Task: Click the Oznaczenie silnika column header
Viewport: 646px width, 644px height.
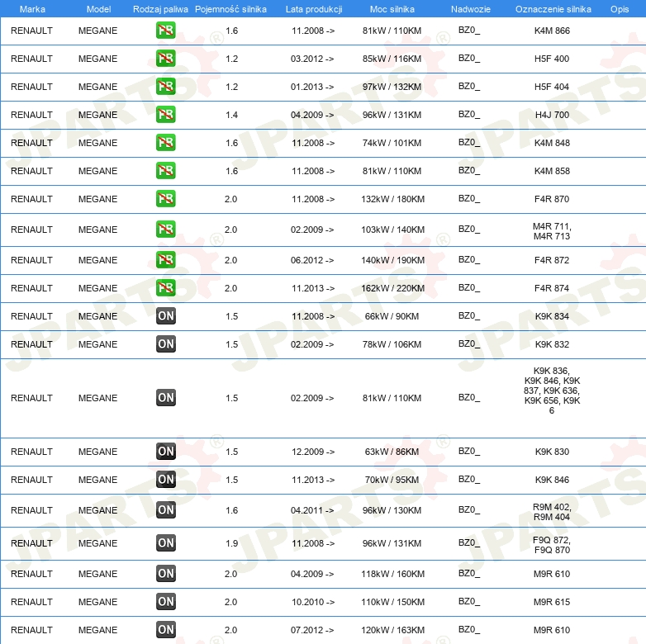Action: coord(553,8)
